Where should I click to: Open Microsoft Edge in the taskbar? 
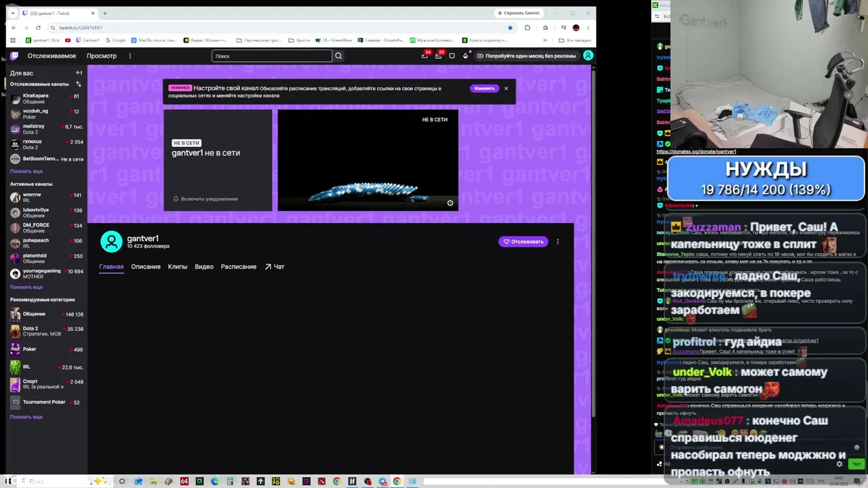coord(215,481)
